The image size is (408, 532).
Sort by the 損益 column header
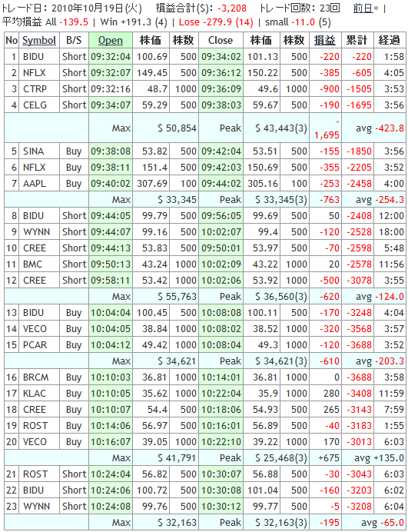point(325,41)
